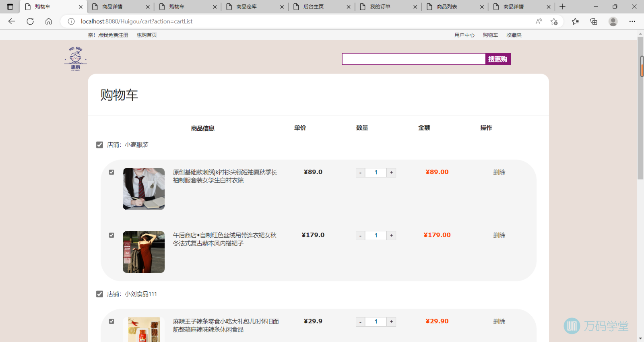Uncheck the 小高服装 store checkbox
Viewport: 644px width, 342px height.
tap(100, 145)
